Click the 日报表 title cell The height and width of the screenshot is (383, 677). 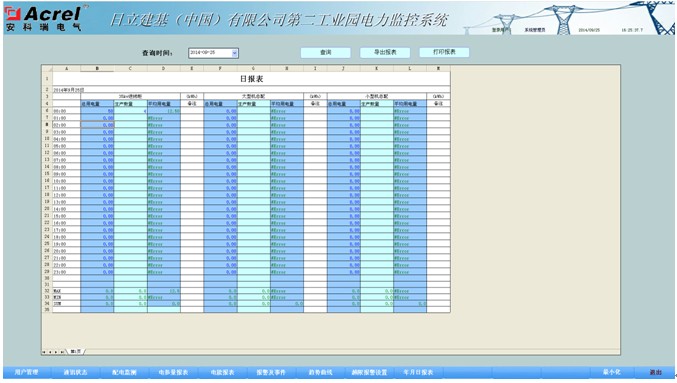(251, 79)
